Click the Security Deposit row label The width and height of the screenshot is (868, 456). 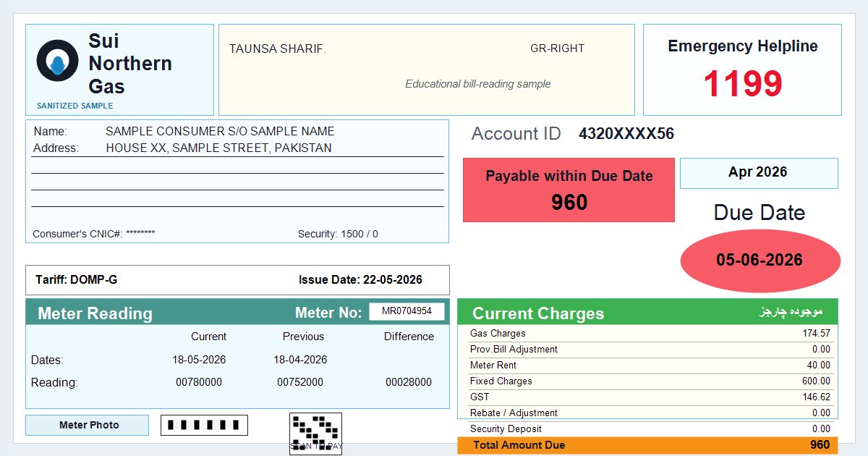click(x=506, y=429)
